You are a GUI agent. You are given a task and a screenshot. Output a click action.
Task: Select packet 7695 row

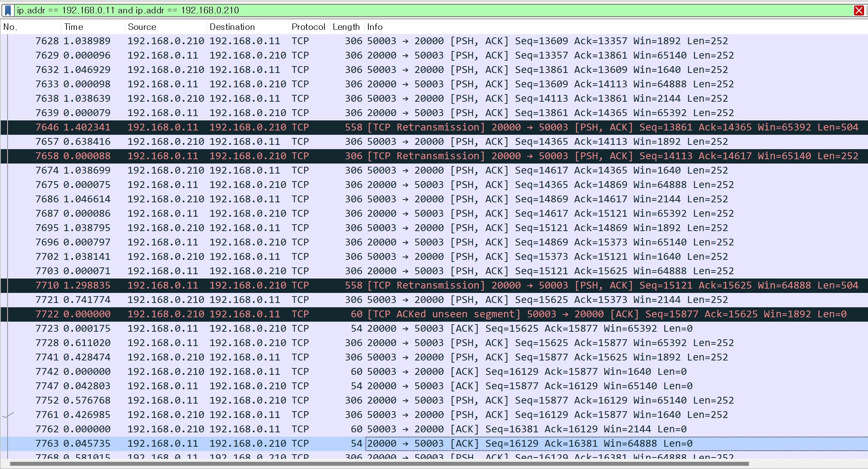click(x=434, y=228)
